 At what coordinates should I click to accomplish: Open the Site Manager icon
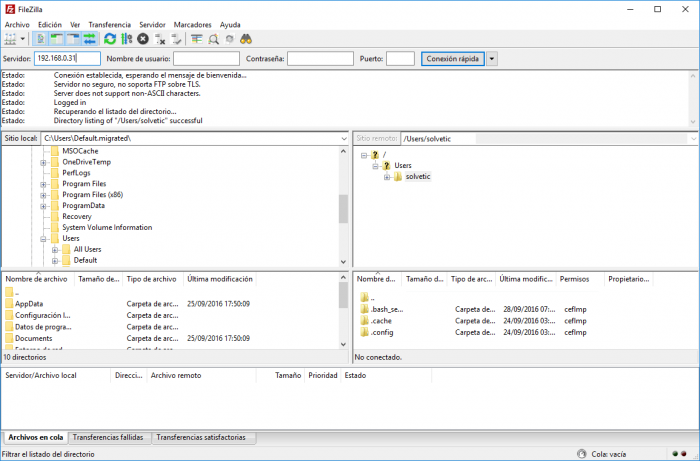click(10, 39)
